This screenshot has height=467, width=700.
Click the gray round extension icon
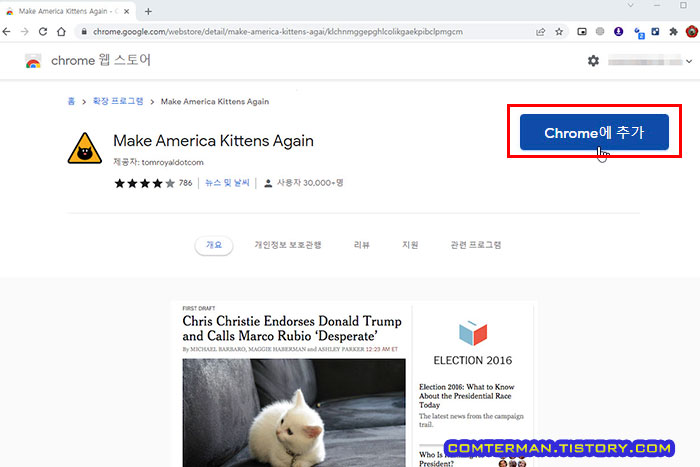pyautogui.click(x=600, y=31)
